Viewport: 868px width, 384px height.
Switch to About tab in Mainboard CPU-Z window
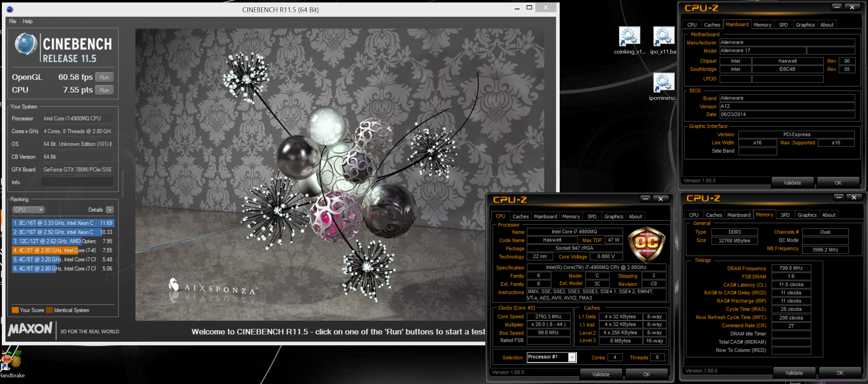(x=827, y=25)
